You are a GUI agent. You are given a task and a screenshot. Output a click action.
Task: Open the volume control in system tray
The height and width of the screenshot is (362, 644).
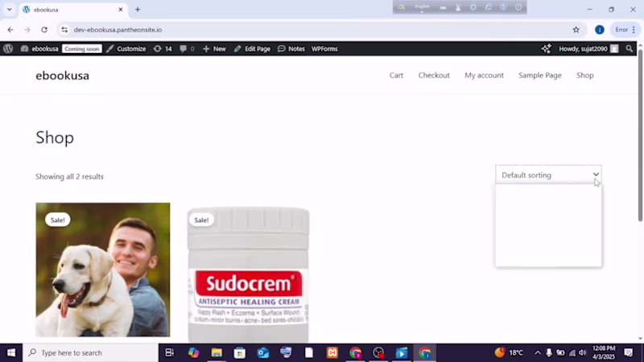tap(583, 352)
